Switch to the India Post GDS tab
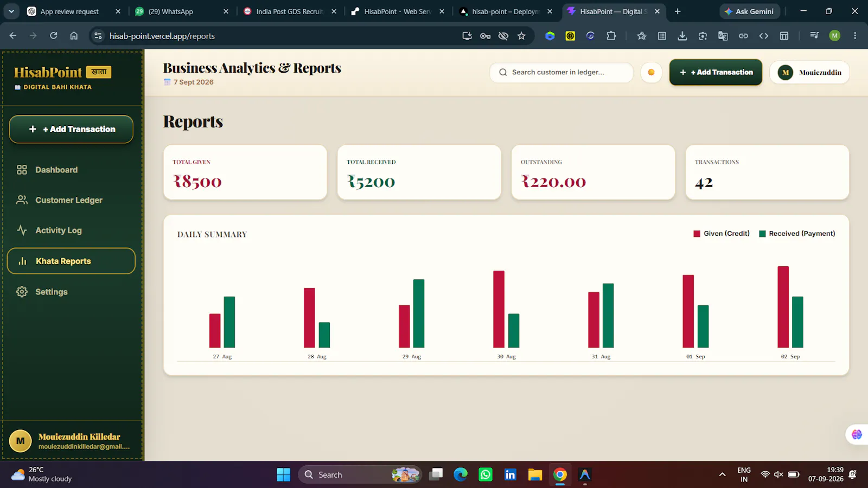The image size is (868, 488). coord(290,11)
